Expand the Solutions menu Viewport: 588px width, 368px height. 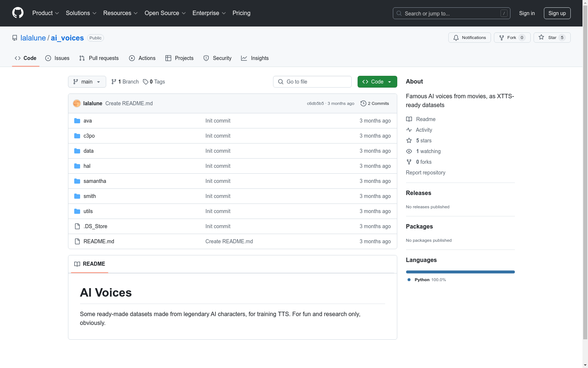pyautogui.click(x=81, y=13)
